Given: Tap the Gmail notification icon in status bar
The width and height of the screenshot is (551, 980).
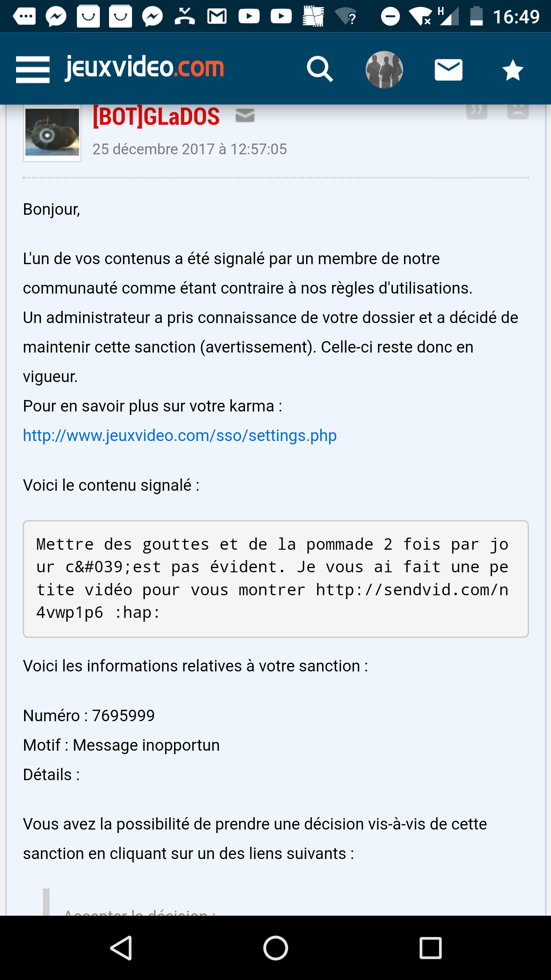Looking at the screenshot, I should pyautogui.click(x=217, y=16).
